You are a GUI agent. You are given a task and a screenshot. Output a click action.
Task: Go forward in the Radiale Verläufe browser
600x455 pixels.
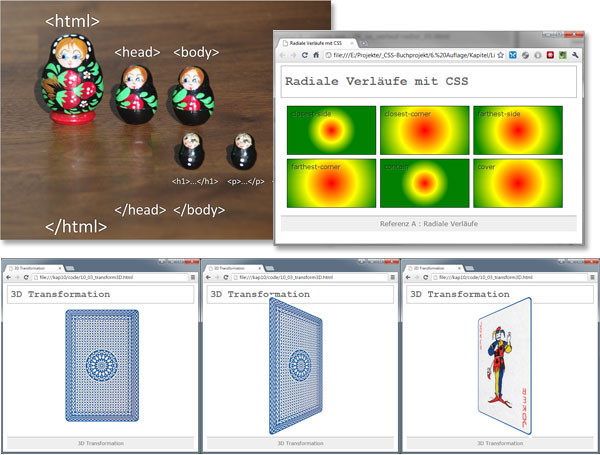[x=293, y=55]
